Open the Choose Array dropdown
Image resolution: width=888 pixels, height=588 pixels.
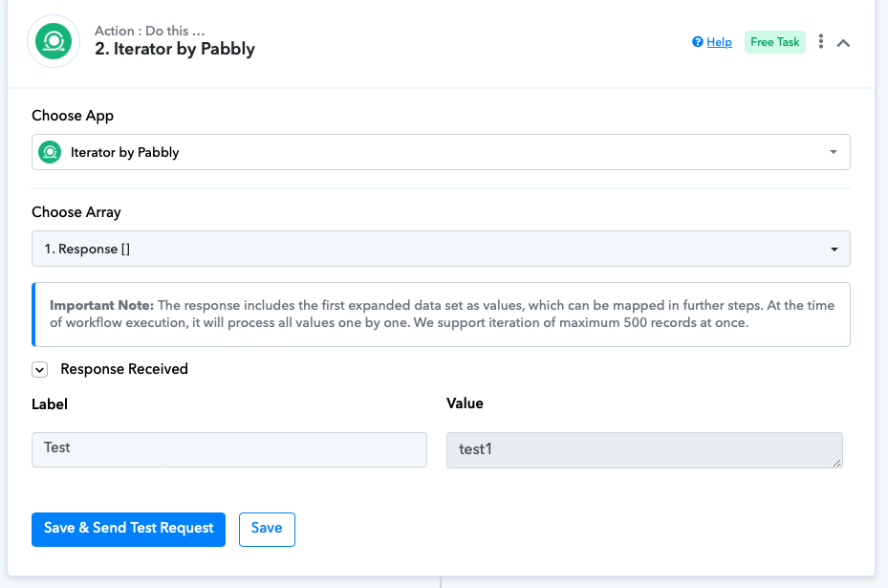coord(441,249)
